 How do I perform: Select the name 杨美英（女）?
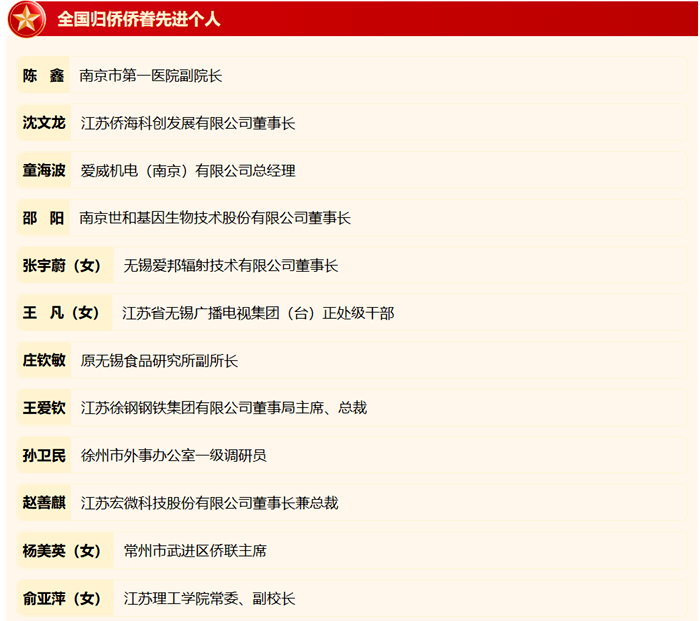click(62, 550)
